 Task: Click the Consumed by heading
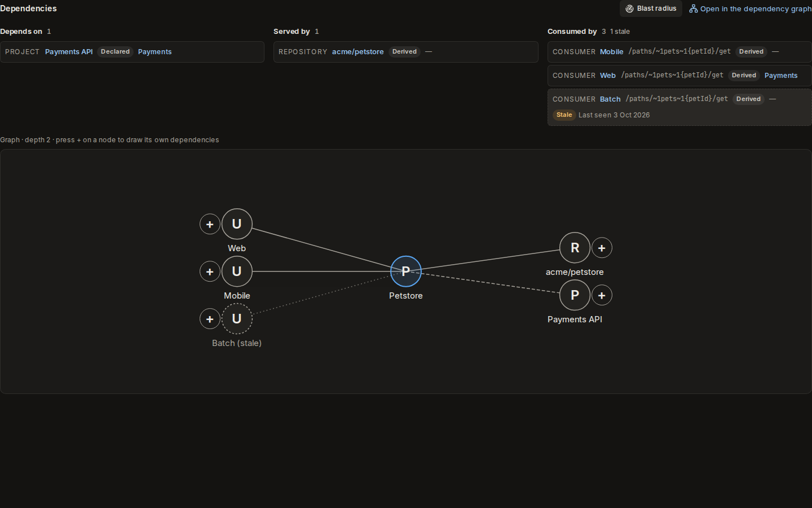tap(572, 32)
